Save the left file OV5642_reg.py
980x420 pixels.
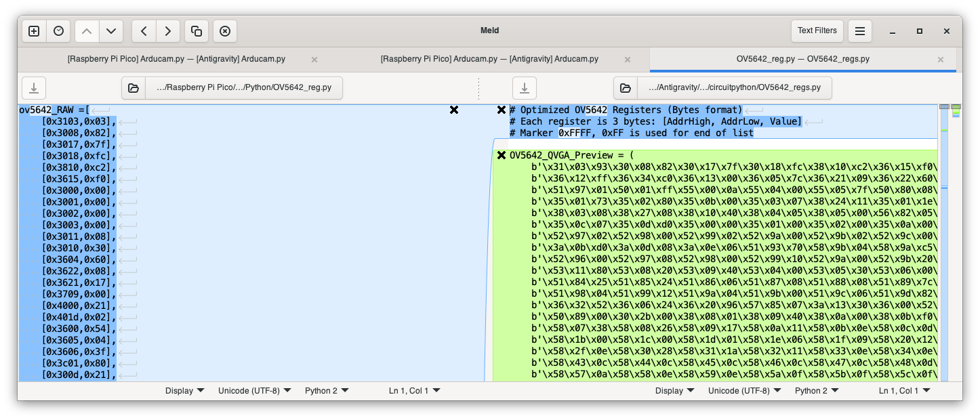tap(34, 88)
